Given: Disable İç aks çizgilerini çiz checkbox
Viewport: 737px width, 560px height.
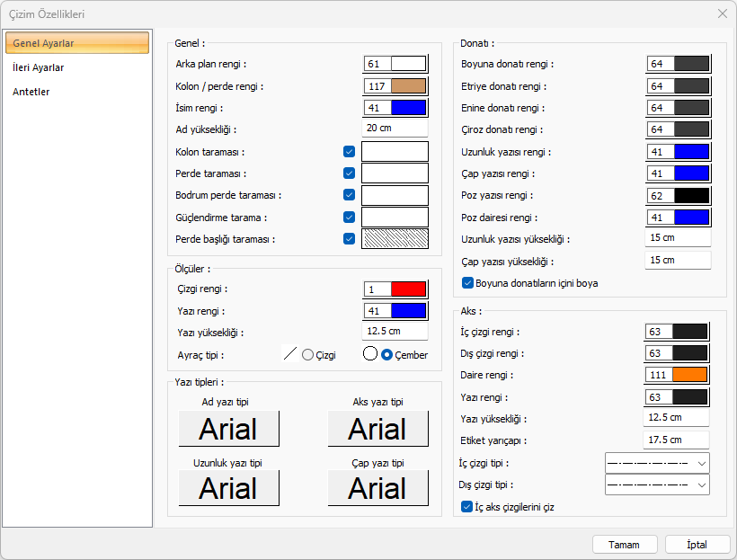Looking at the screenshot, I should click(467, 507).
